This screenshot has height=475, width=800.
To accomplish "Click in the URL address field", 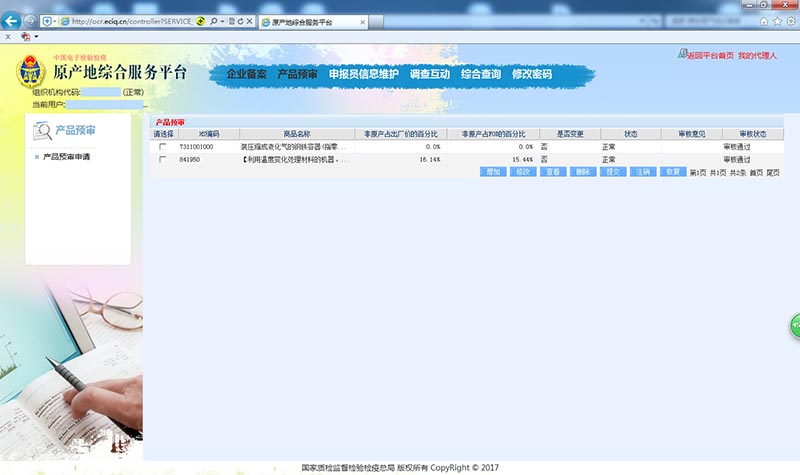I will point(130,21).
